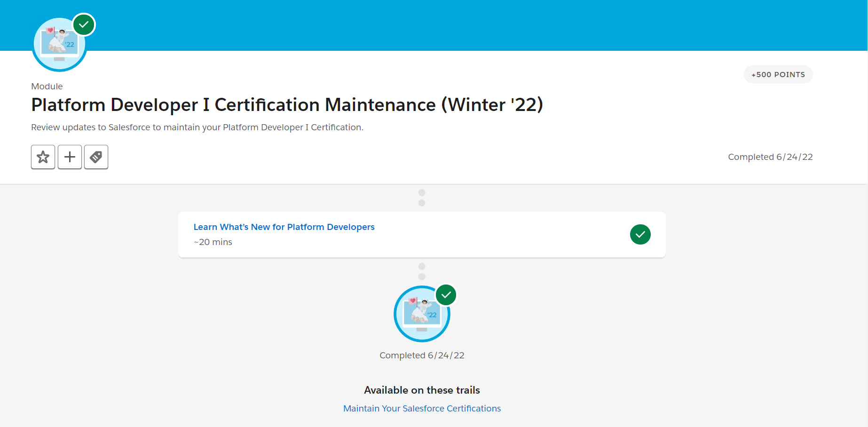The height and width of the screenshot is (427, 868).
Task: Click the module description about reviewing Salesforce updates
Action: (197, 127)
